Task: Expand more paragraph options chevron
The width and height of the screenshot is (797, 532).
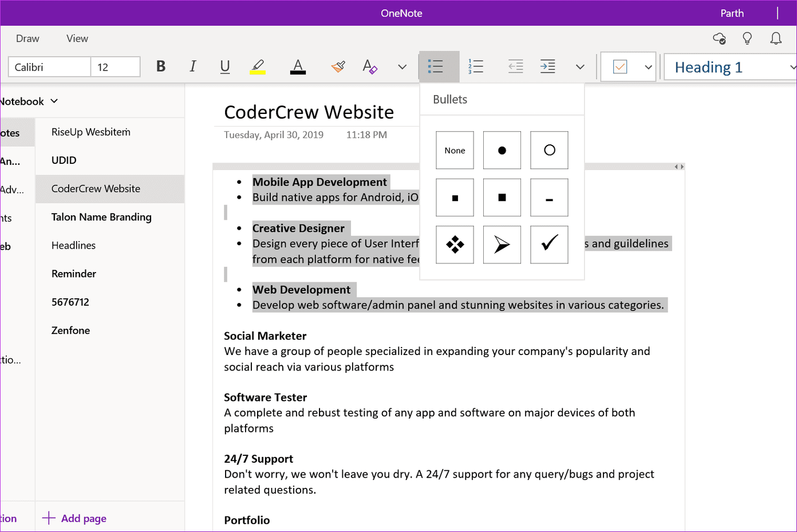Action: 580,67
